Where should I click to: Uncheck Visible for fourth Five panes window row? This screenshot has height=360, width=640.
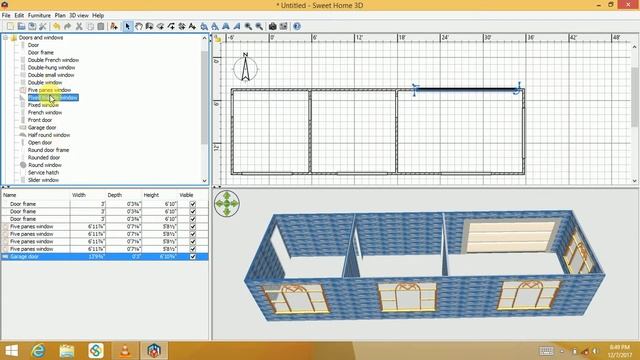coord(193,249)
